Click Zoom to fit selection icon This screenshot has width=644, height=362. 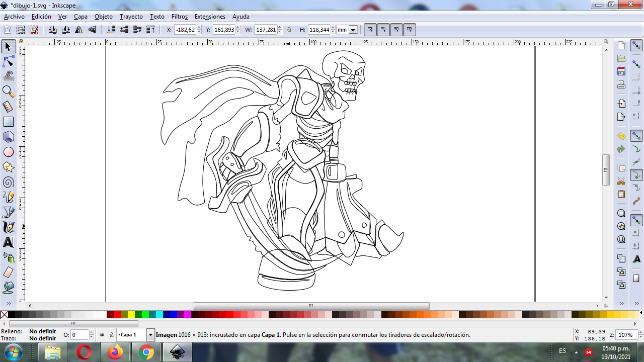621,213
